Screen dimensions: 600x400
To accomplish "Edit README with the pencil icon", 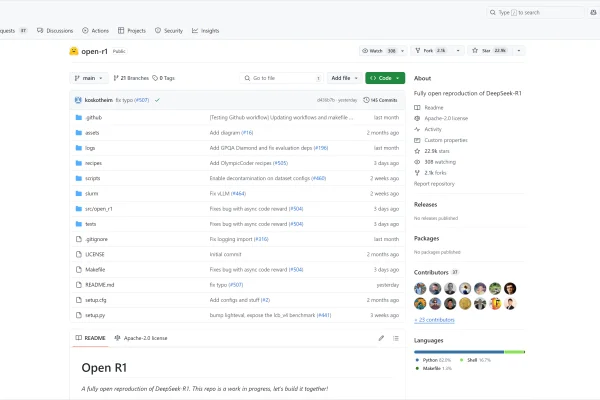I will 381,338.
